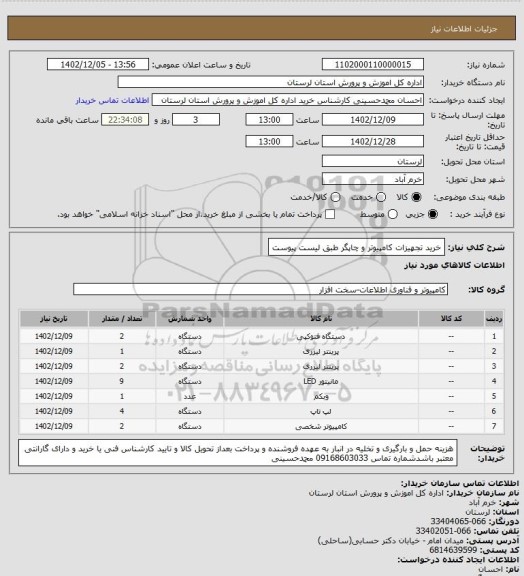Click quantity 4 in the laptop row
The width and height of the screenshot is (524, 576).
click(x=122, y=411)
